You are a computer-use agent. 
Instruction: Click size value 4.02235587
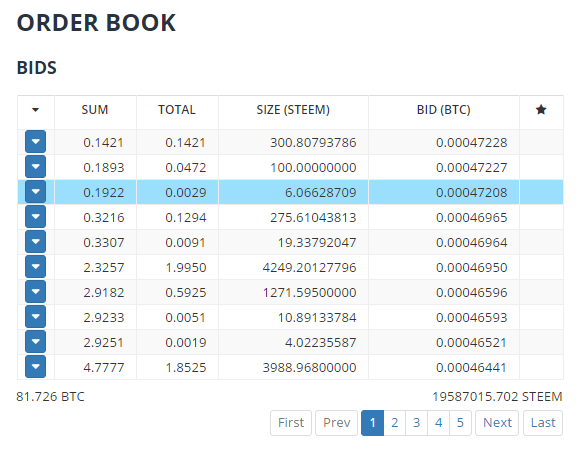(x=321, y=342)
